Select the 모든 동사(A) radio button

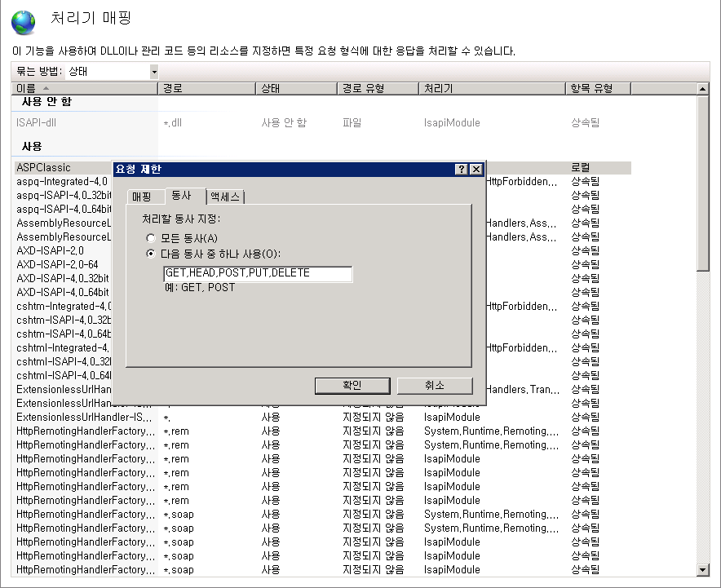click(150, 238)
